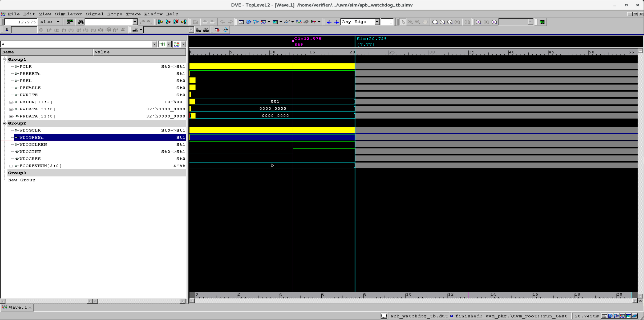
Task: Collapse the Group2 signal group
Action: coord(4,123)
